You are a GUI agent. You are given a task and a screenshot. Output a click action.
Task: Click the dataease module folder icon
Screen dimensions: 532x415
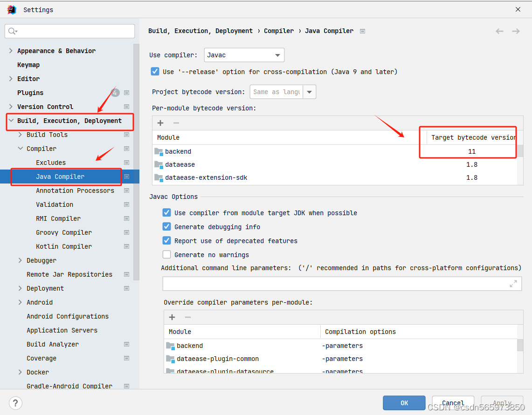coord(159,165)
